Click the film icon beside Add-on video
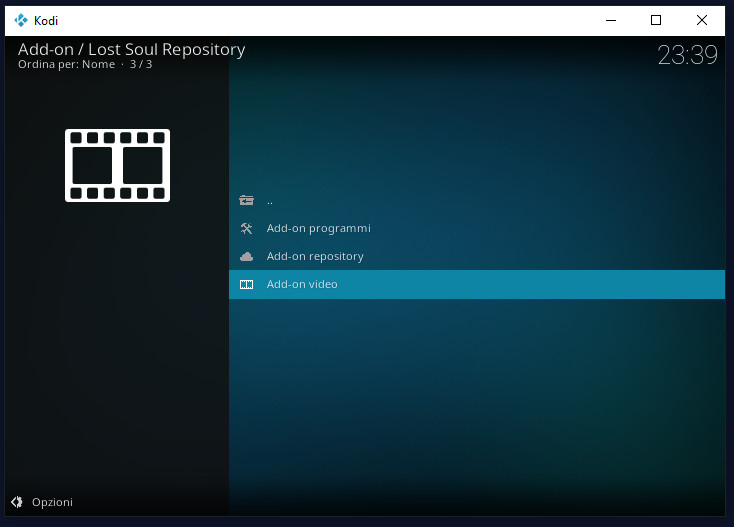 (x=246, y=285)
